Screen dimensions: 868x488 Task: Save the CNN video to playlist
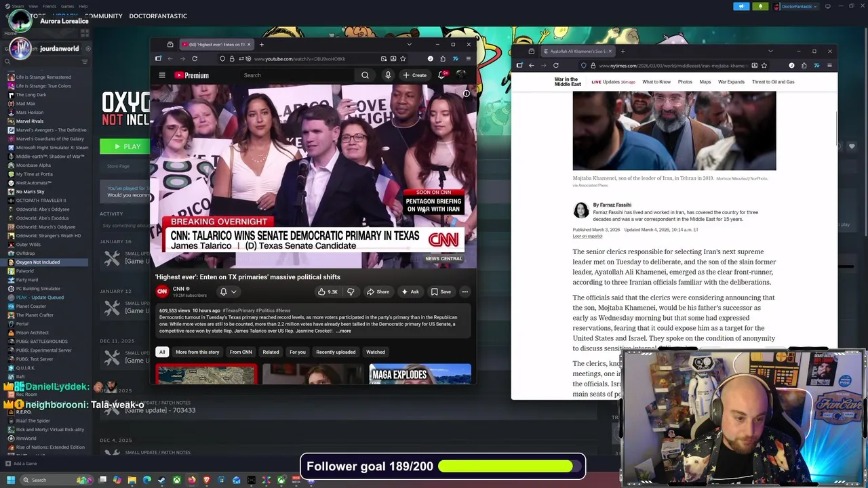click(x=441, y=292)
